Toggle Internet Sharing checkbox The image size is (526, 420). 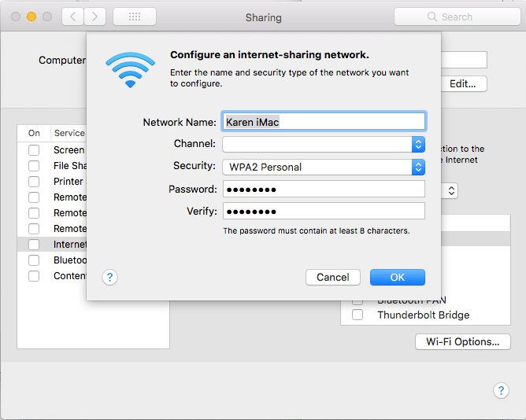coord(34,245)
